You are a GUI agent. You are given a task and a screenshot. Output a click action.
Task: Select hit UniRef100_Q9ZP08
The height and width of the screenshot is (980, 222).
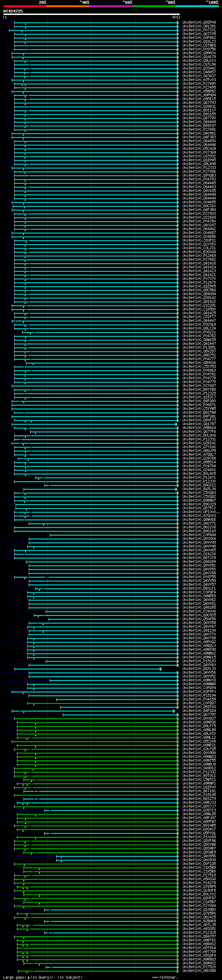(x=199, y=23)
